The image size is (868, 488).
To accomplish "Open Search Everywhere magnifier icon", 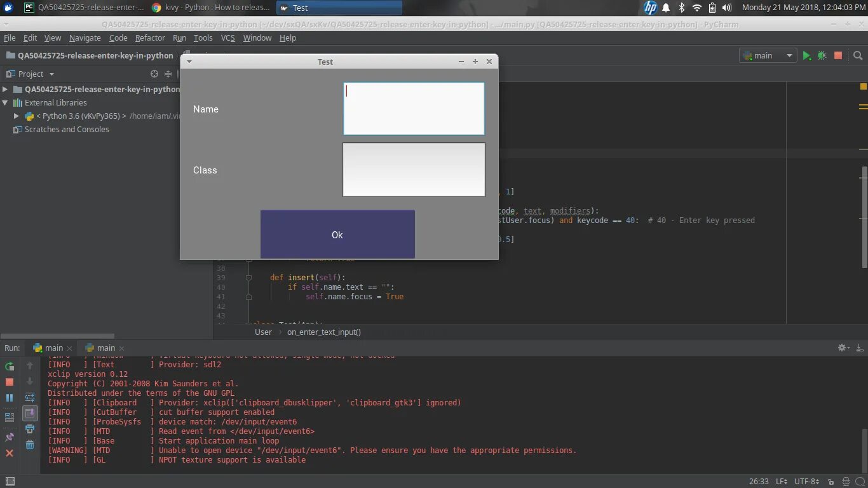I will [x=858, y=56].
